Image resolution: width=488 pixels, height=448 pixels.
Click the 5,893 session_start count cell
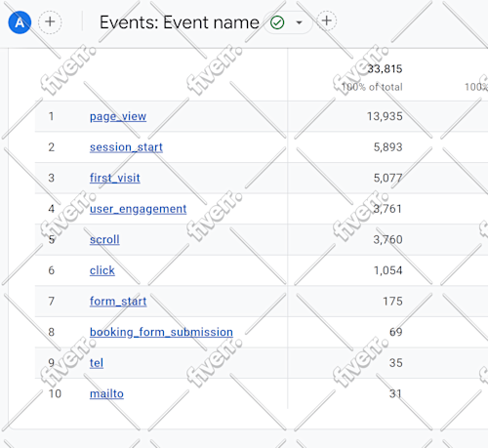pyautogui.click(x=387, y=147)
